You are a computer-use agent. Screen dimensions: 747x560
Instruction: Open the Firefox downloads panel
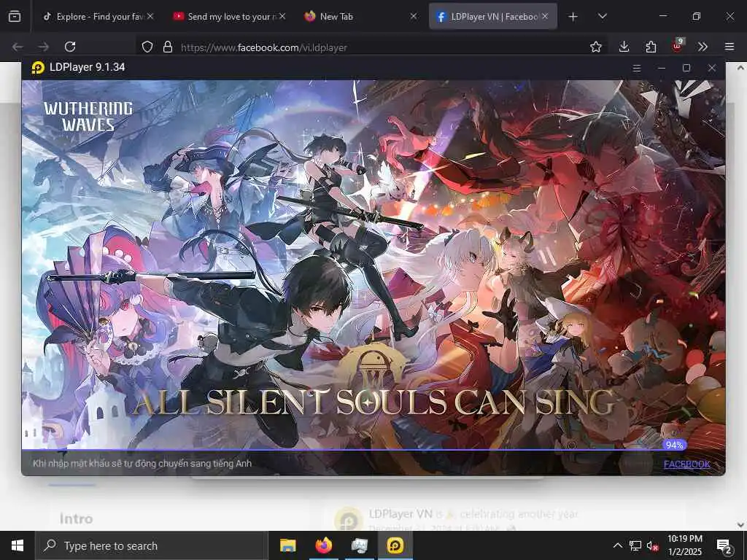624,47
